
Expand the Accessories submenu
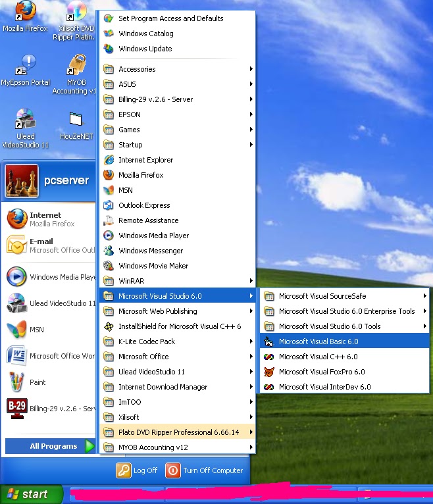tap(178, 69)
